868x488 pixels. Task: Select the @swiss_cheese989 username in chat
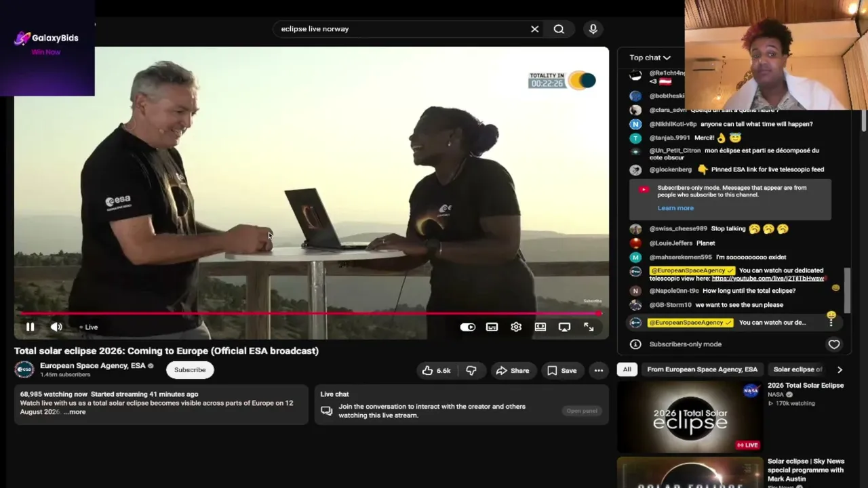point(678,229)
